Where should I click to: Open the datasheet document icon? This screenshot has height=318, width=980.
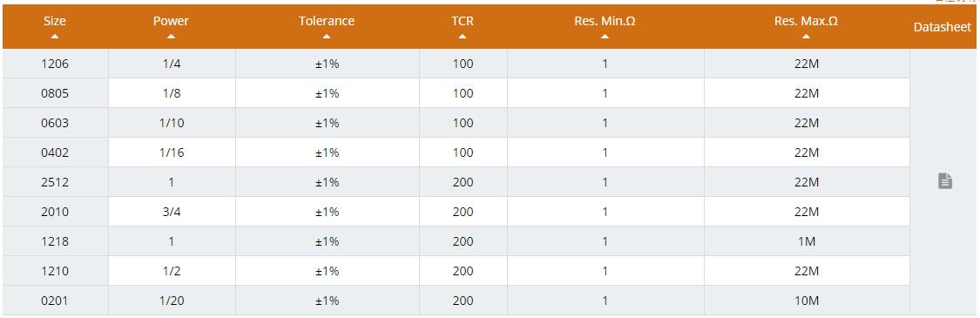point(945,182)
